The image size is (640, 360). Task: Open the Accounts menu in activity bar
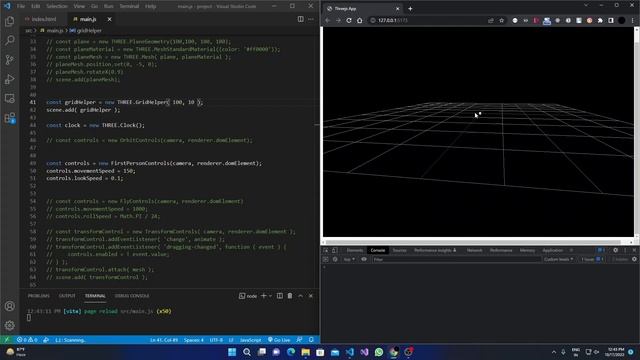(x=9, y=306)
